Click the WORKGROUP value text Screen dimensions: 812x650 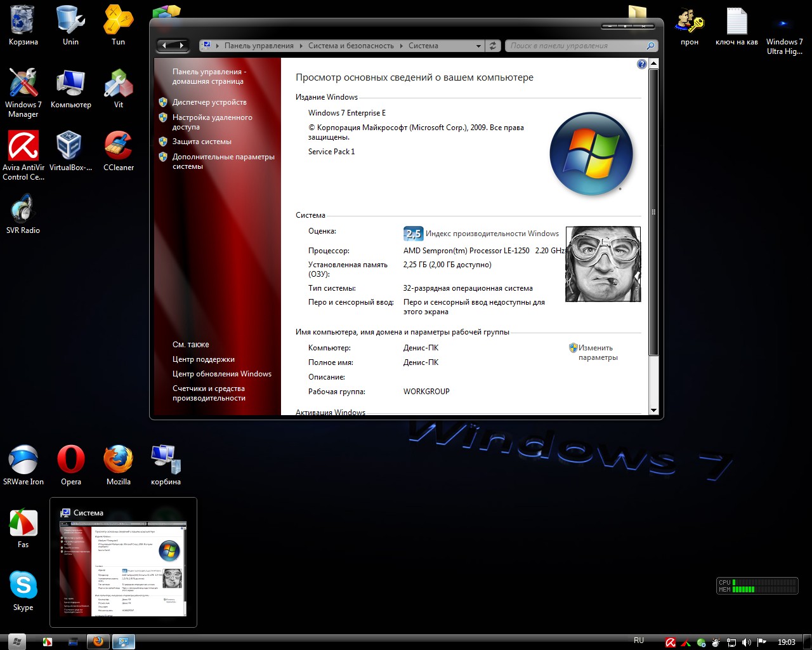(426, 392)
